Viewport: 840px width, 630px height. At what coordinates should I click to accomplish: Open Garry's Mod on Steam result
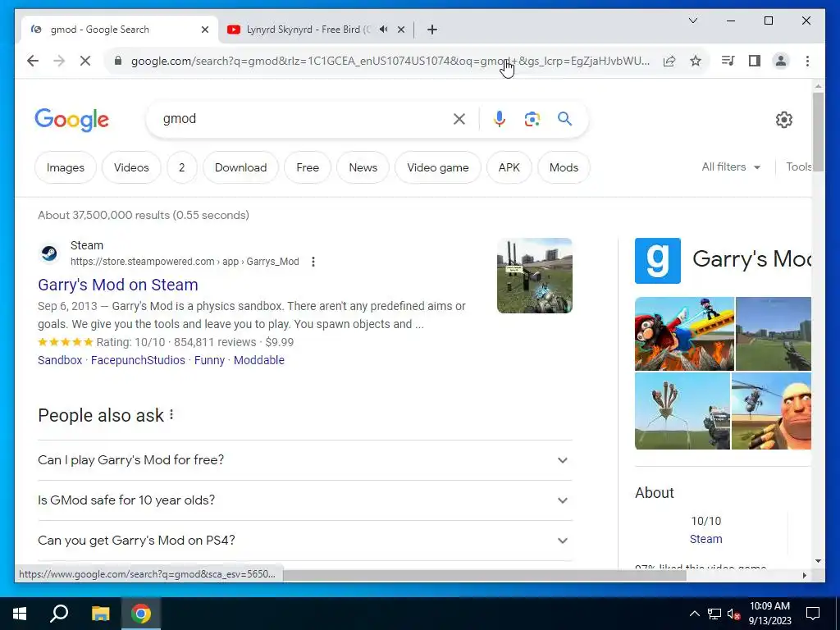[x=118, y=285]
